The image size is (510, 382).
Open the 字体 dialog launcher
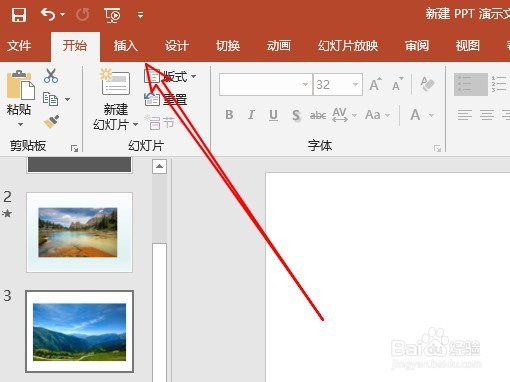(x=437, y=148)
